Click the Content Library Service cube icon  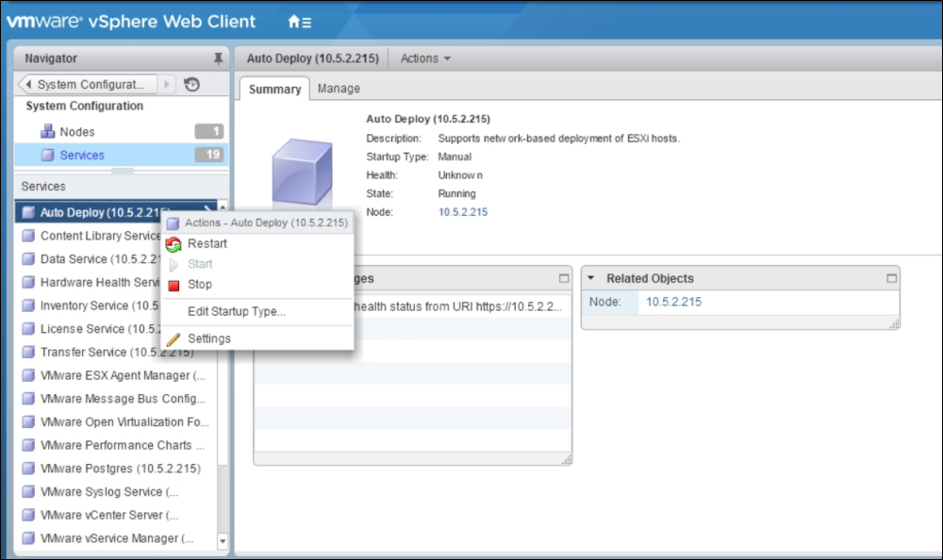pos(28,236)
